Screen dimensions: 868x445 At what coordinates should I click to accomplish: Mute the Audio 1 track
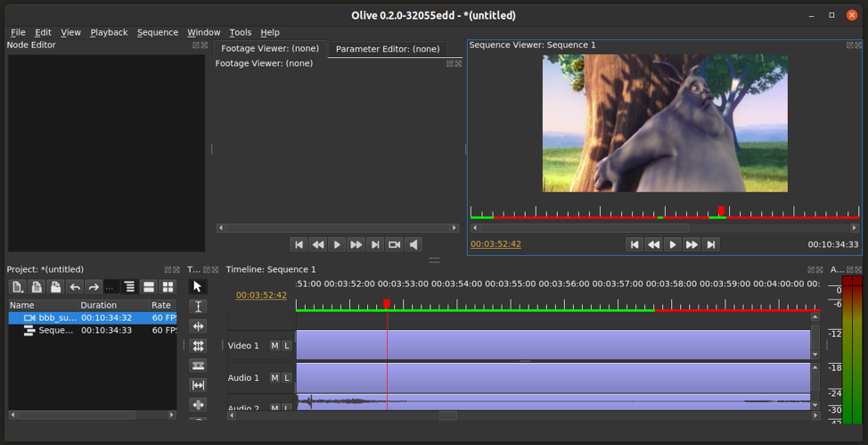pyautogui.click(x=274, y=378)
